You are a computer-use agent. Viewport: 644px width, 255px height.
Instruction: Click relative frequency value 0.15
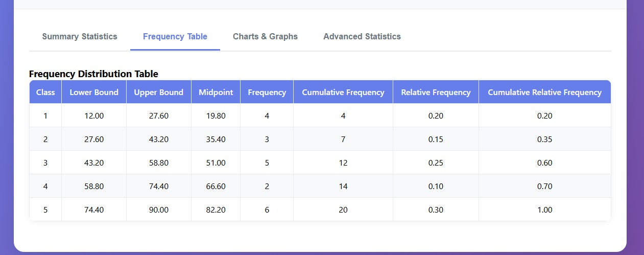(436, 140)
